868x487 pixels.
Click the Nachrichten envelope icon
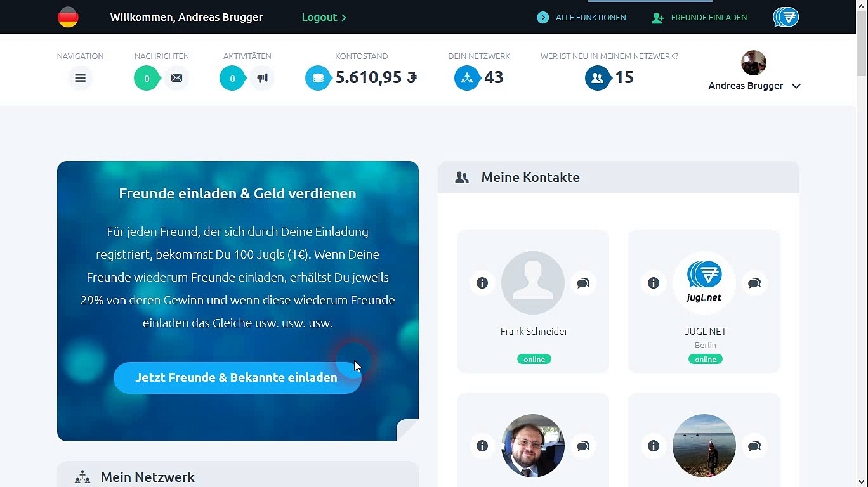click(x=176, y=78)
